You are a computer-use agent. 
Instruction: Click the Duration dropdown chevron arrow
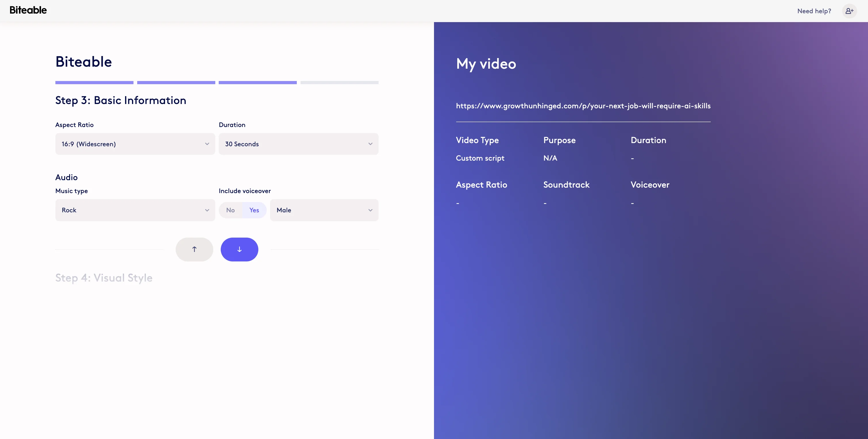coord(370,144)
